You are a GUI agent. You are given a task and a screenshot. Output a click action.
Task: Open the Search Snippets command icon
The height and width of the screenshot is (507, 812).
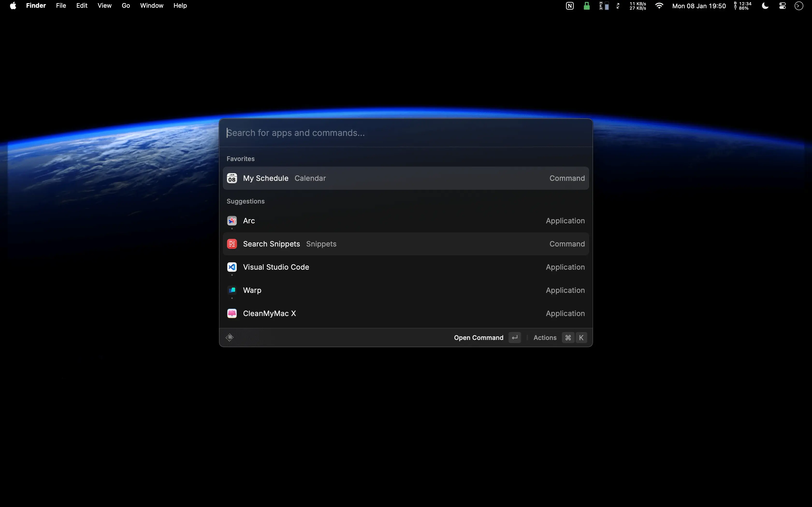pos(232,244)
